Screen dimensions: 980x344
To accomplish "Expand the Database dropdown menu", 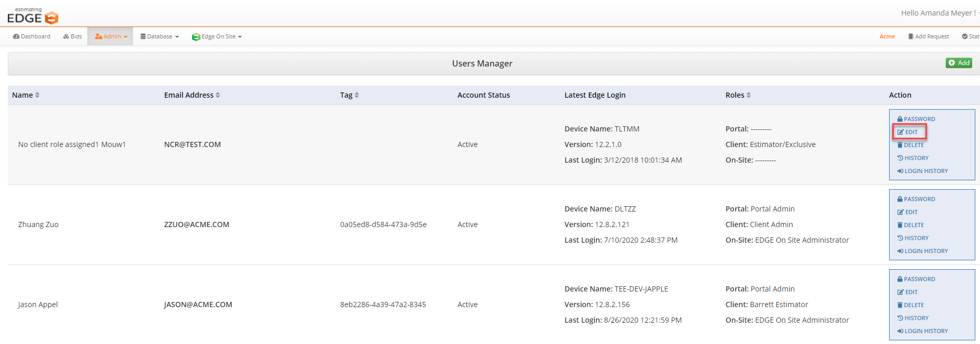I will point(159,36).
